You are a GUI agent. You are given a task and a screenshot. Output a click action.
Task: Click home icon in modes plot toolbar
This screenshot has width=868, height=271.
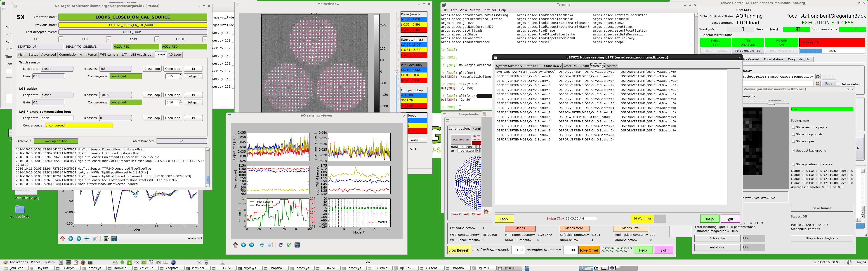pos(63,238)
